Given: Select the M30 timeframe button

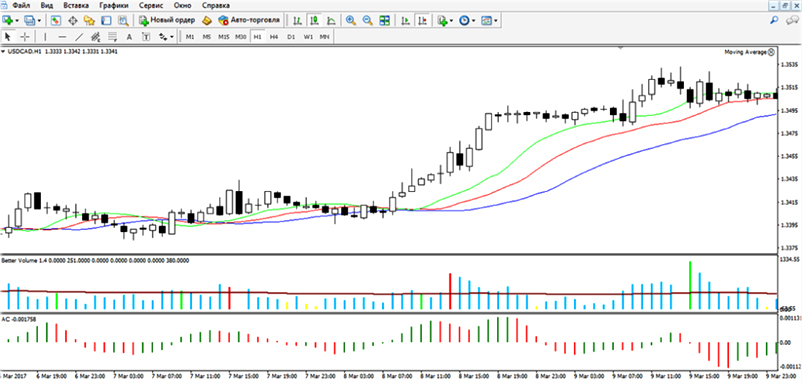Looking at the screenshot, I should [x=240, y=37].
